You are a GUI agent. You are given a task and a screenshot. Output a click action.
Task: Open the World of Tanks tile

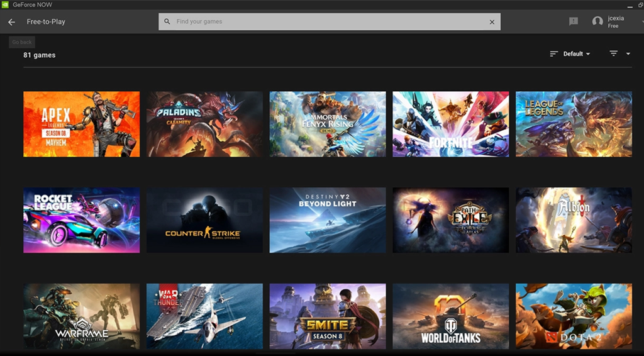(451, 316)
